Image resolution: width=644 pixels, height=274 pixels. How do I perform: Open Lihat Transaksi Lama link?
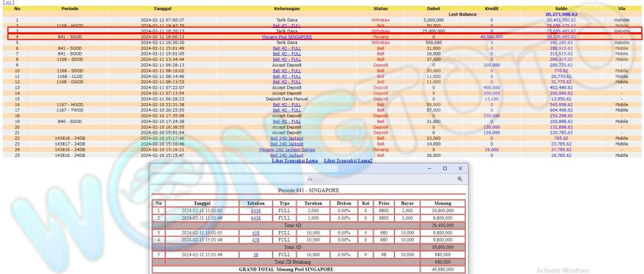[295, 160]
